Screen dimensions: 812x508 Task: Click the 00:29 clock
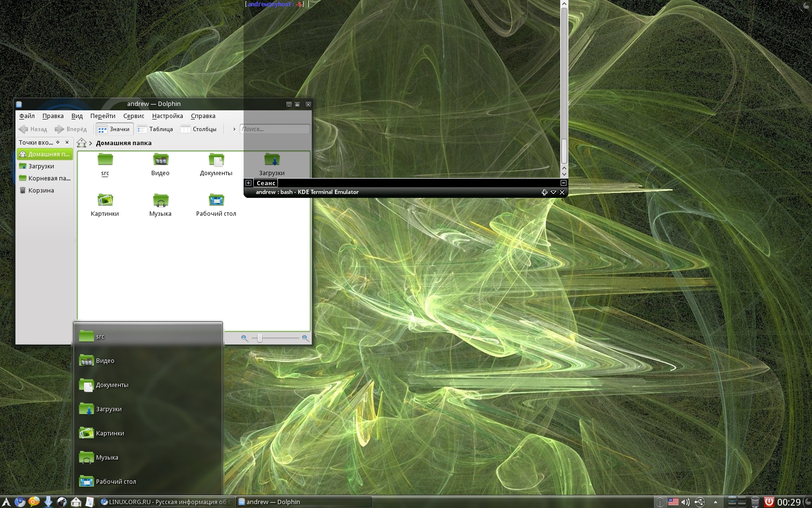point(789,502)
